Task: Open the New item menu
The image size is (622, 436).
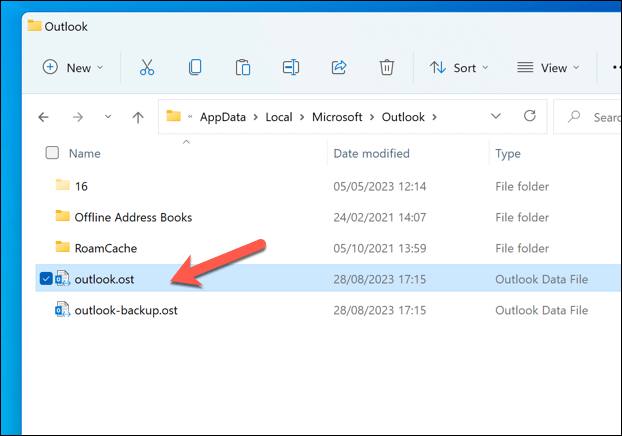Action: tap(73, 68)
